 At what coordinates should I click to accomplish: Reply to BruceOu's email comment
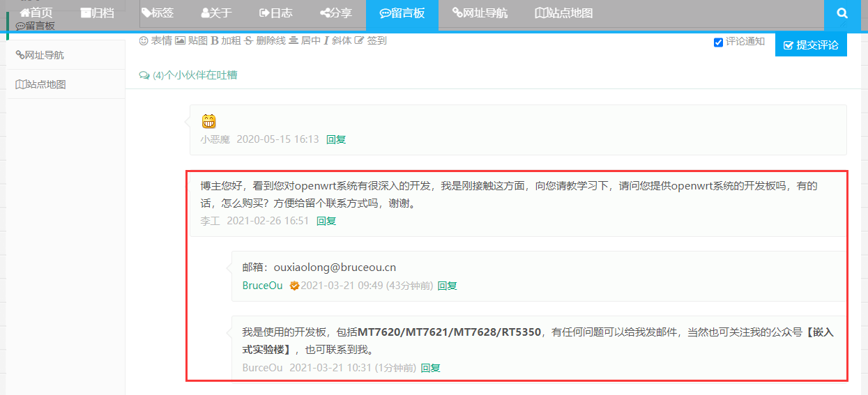pyautogui.click(x=447, y=286)
